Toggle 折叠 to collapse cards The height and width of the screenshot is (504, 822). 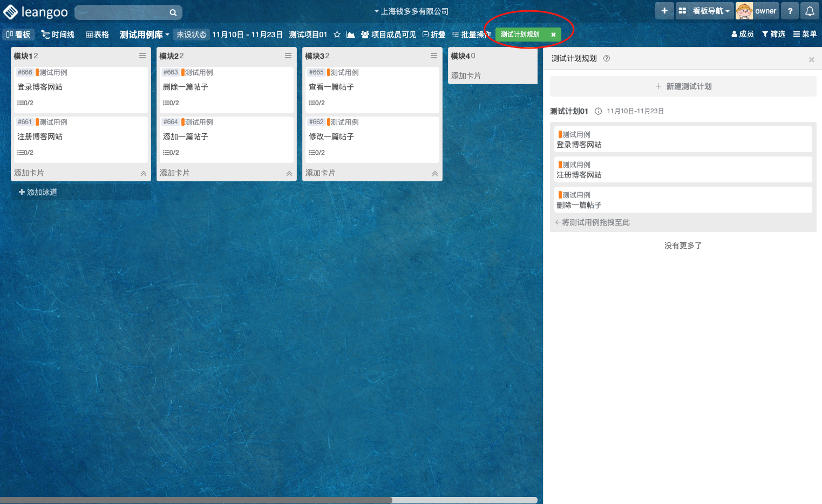tap(434, 35)
